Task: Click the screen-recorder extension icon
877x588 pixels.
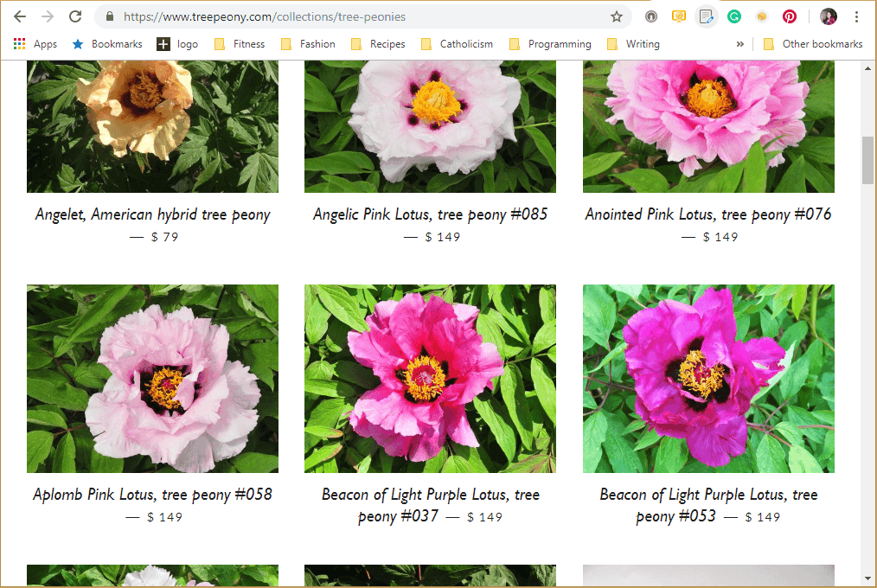Action: 680,16
